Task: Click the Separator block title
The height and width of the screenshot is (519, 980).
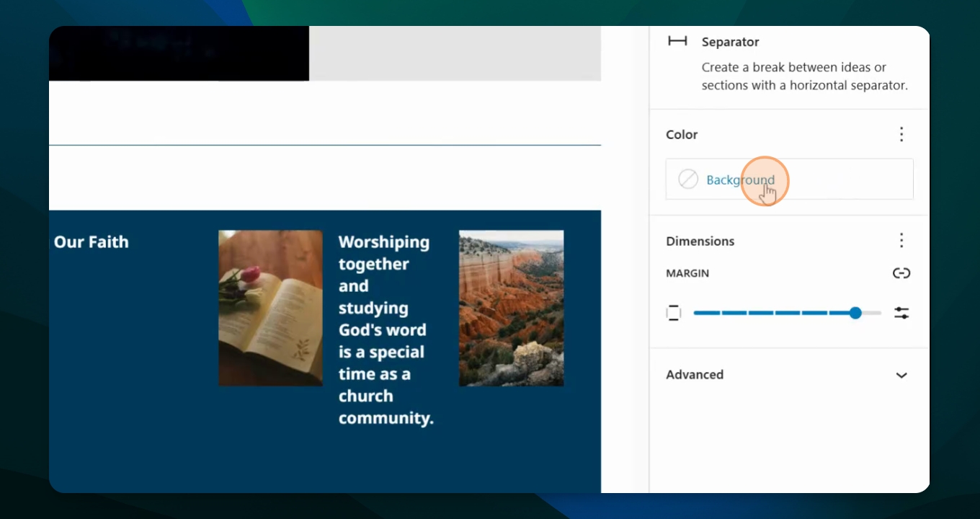Action: 731,42
